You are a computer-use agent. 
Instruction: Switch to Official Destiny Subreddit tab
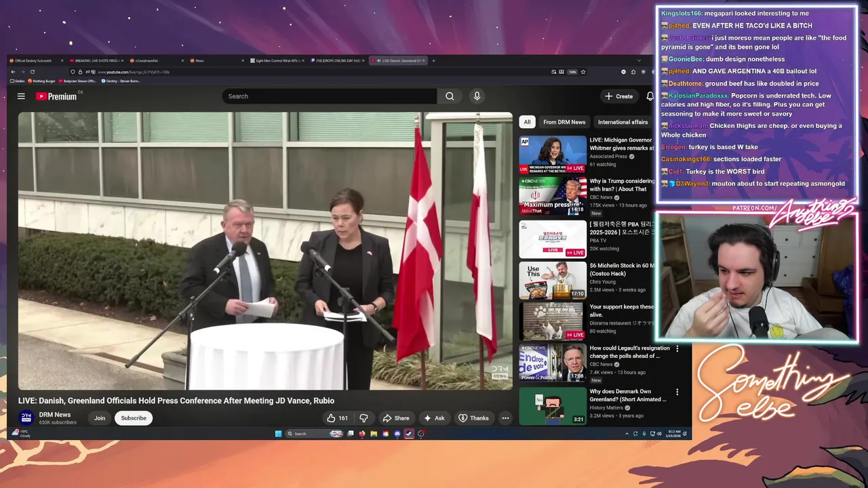tap(35, 60)
